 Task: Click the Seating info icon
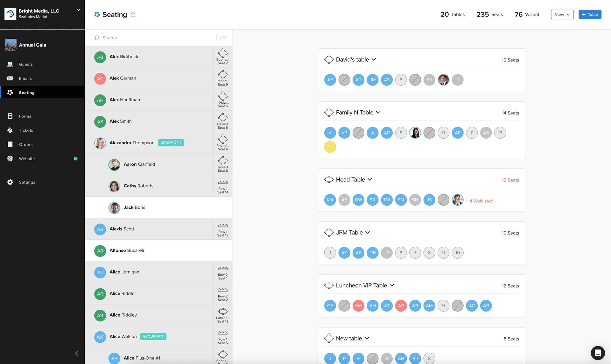coord(133,15)
